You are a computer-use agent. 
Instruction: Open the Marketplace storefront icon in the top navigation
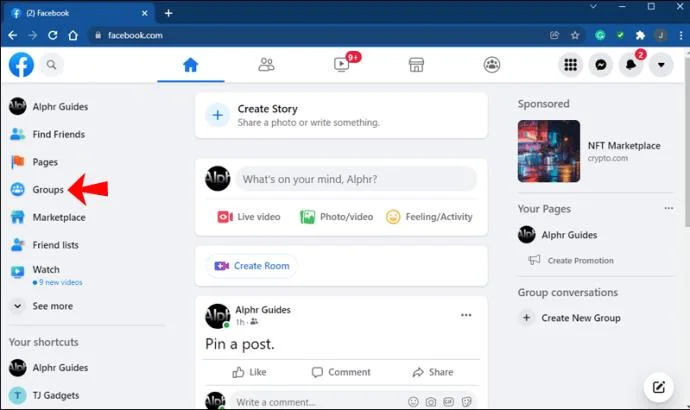(416, 65)
